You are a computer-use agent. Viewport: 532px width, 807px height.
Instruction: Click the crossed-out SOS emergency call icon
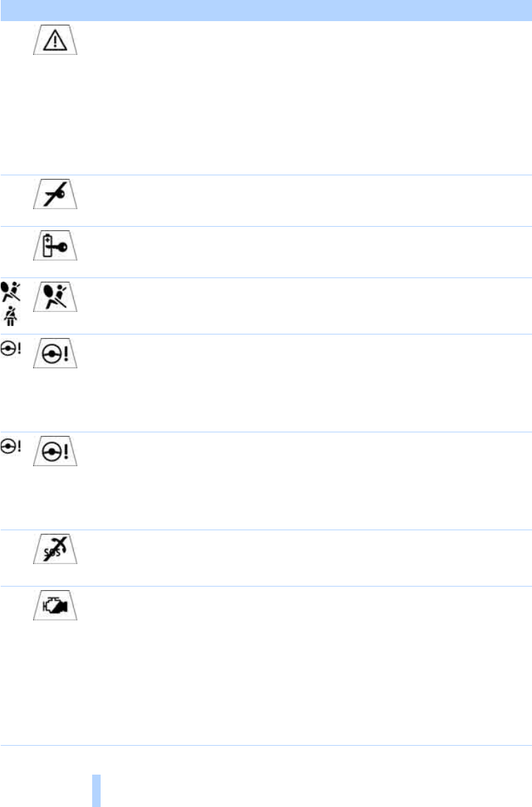coord(55,549)
